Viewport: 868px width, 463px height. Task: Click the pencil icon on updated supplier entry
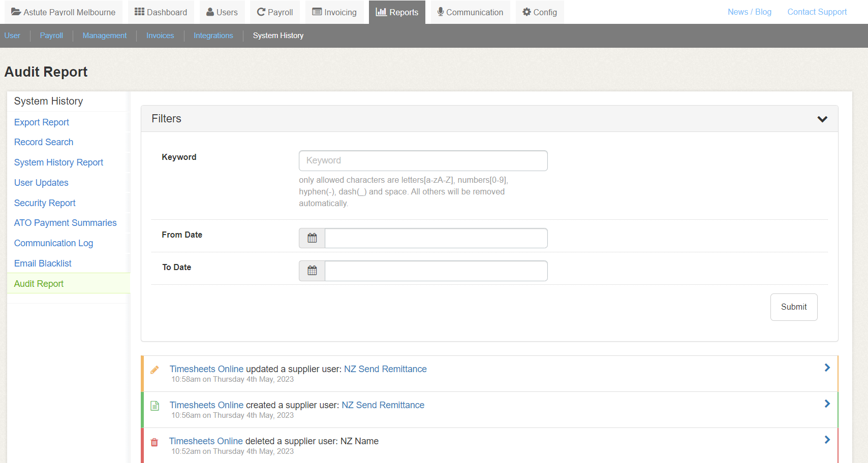pos(155,370)
